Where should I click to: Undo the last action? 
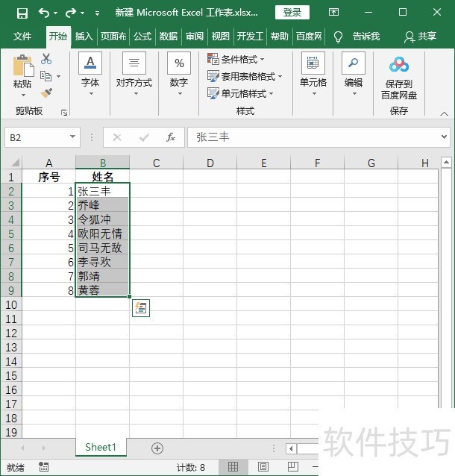(44, 13)
